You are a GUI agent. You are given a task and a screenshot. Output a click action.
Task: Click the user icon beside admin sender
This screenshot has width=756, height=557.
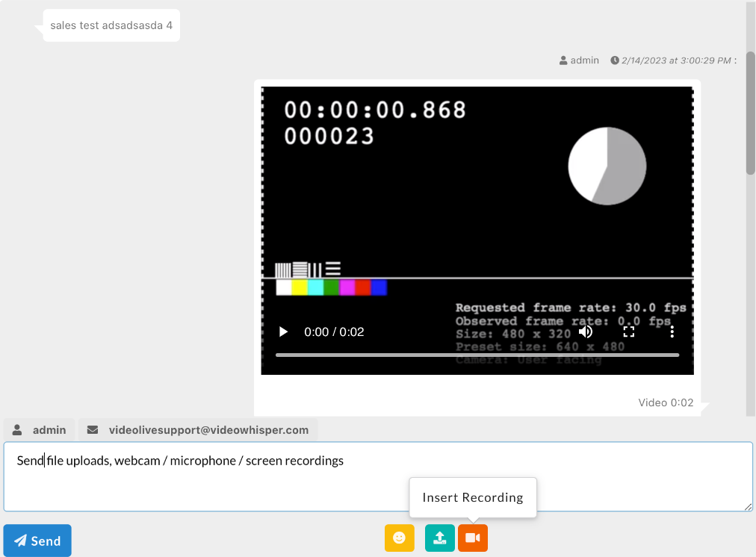pyautogui.click(x=563, y=60)
